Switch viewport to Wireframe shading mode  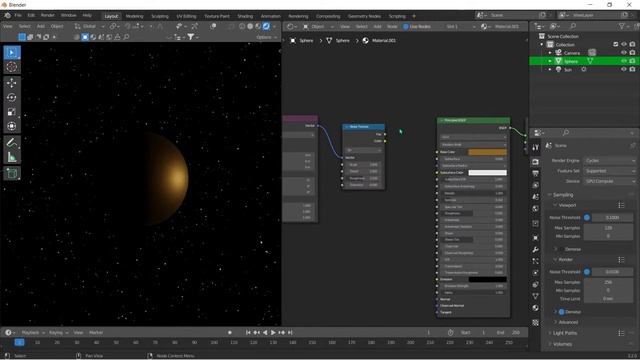(242, 26)
